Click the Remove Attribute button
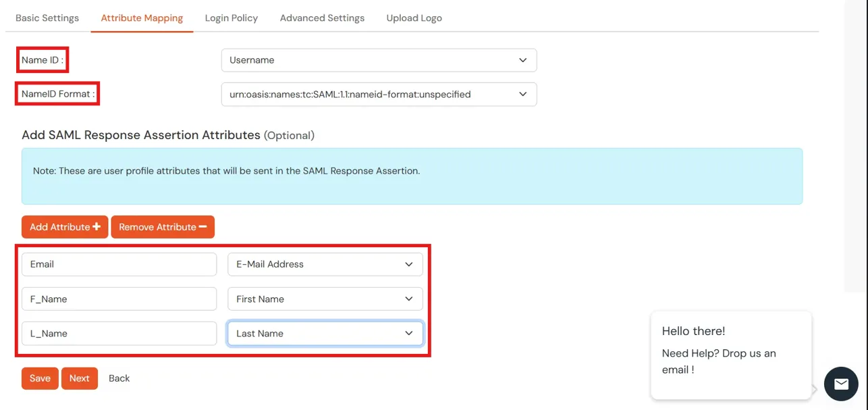Image resolution: width=868 pixels, height=410 pixels. (x=163, y=227)
